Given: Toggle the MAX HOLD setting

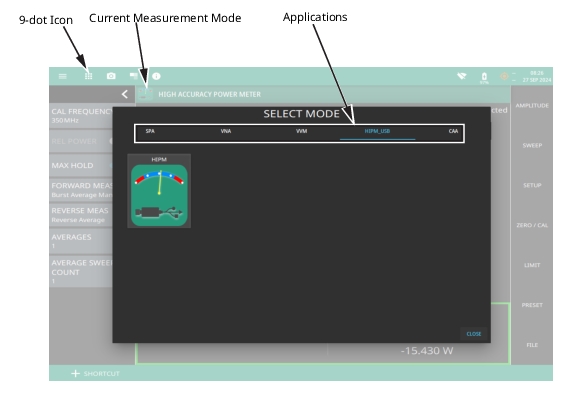Looking at the screenshot, I should (x=81, y=166).
